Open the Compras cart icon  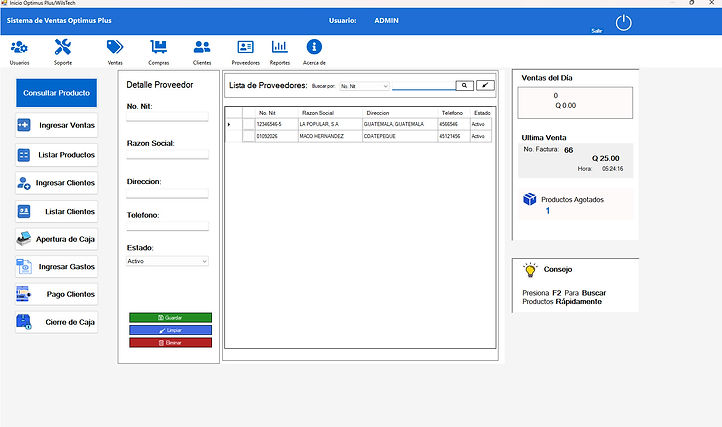coord(158,47)
